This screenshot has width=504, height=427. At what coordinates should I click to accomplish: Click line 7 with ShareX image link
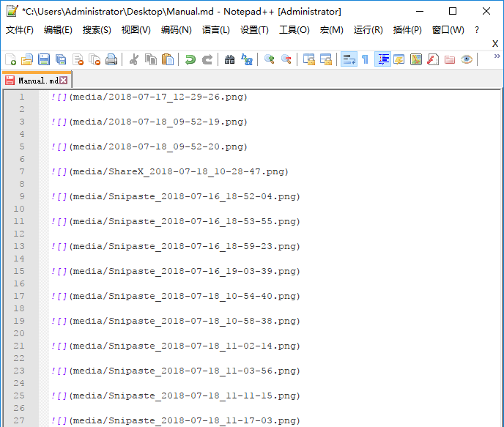coord(170,172)
